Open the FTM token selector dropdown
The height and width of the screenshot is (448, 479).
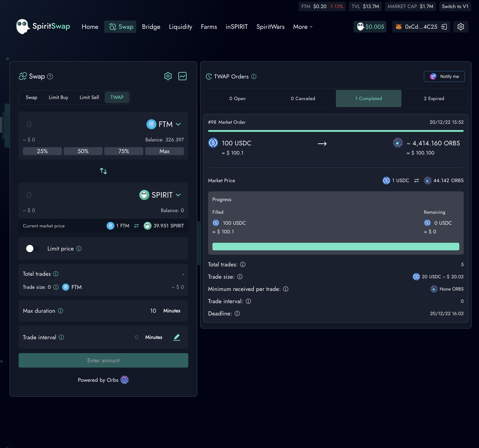point(164,124)
